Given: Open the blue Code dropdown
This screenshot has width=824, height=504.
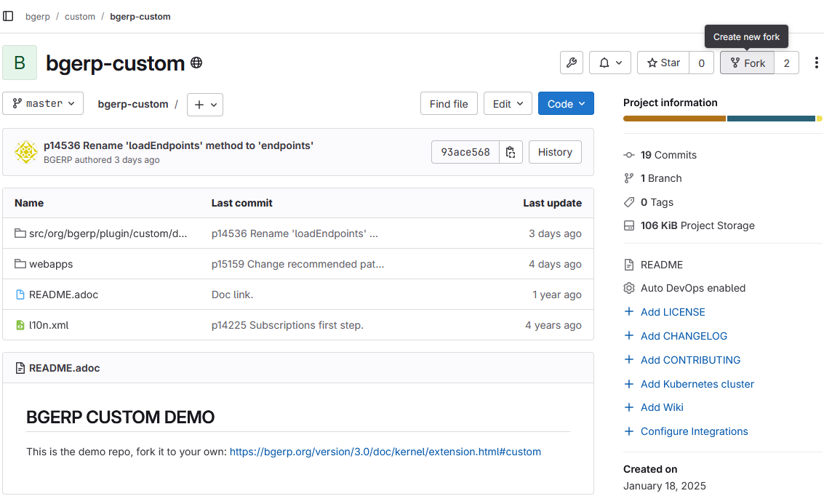Looking at the screenshot, I should (566, 103).
